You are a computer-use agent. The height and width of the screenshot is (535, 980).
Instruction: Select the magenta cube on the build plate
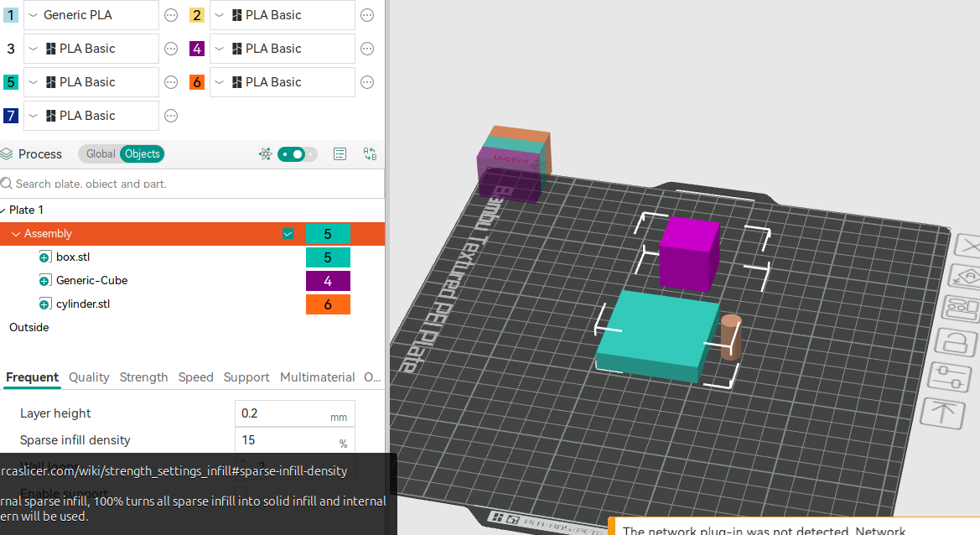[689, 253]
